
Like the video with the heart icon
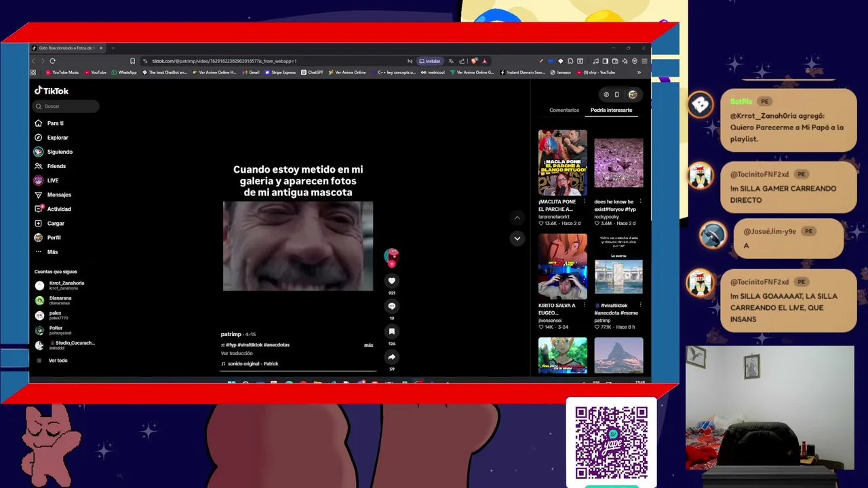tap(391, 281)
